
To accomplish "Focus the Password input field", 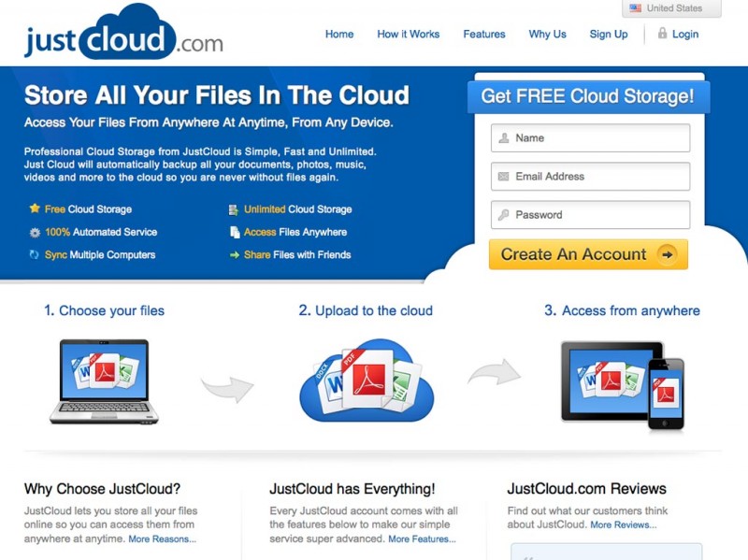I will [x=591, y=215].
